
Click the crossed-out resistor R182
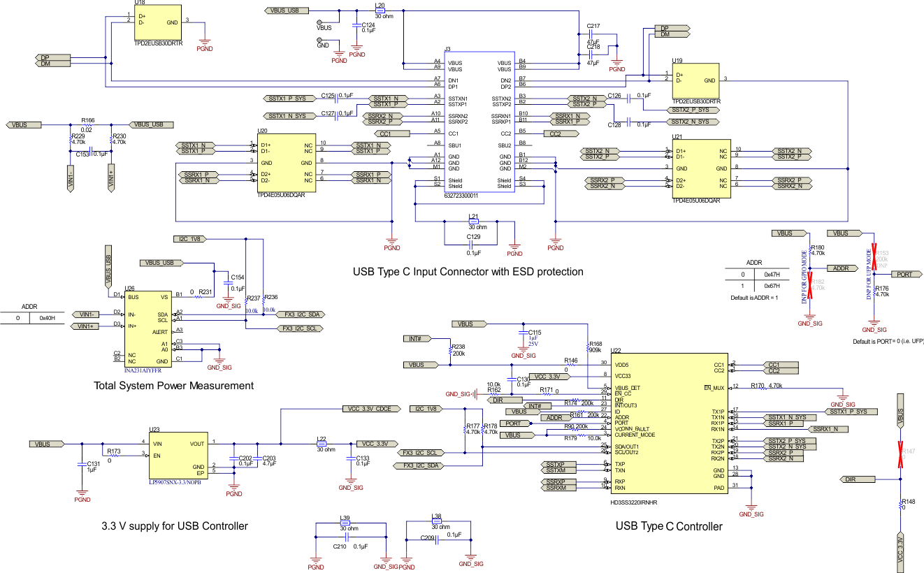click(x=811, y=285)
